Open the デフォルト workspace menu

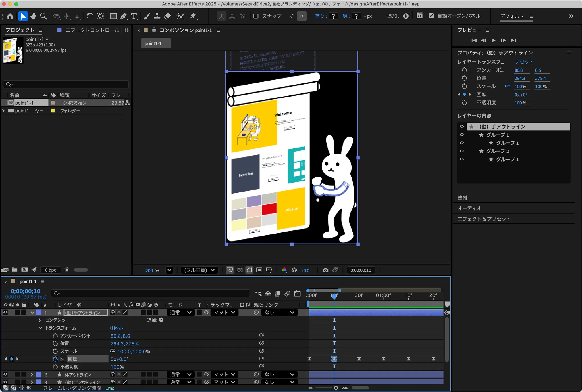(x=531, y=16)
